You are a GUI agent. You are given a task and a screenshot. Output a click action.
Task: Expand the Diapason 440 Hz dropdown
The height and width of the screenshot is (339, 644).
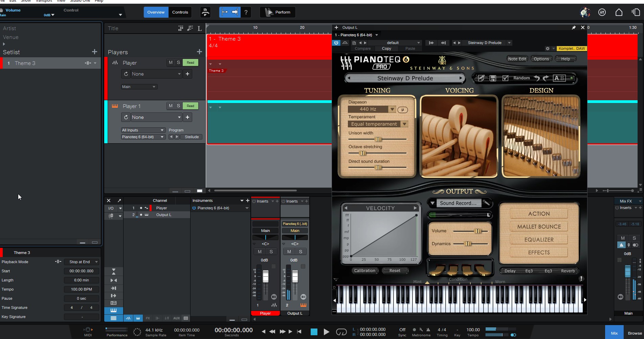coord(392,109)
